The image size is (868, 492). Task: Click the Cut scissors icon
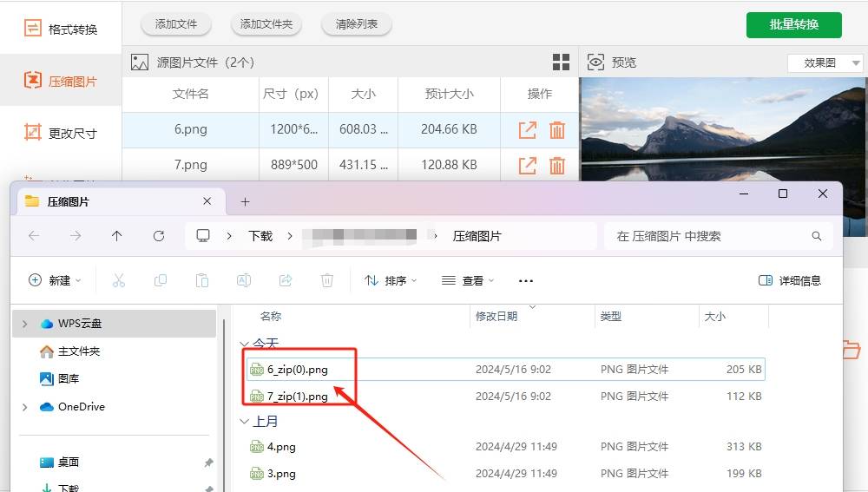[118, 280]
